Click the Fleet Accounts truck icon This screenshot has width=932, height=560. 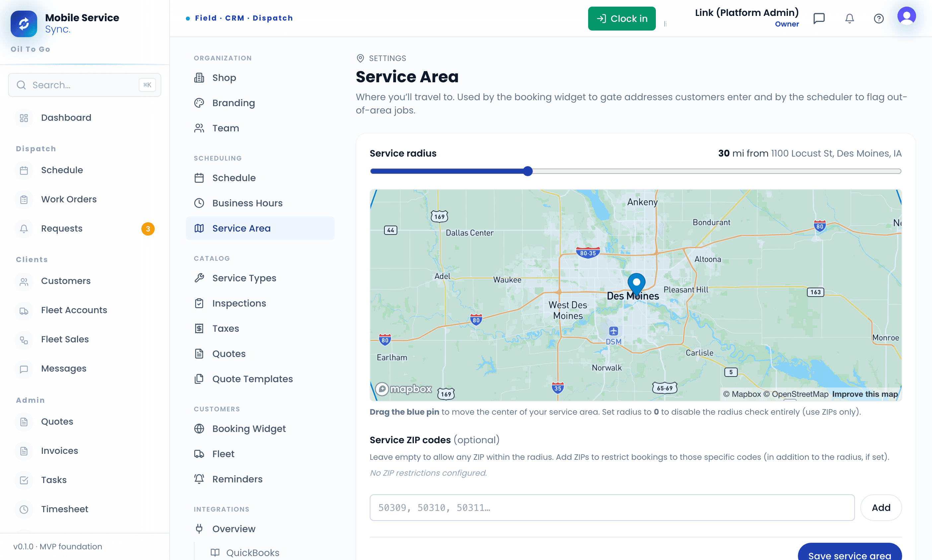tap(24, 311)
